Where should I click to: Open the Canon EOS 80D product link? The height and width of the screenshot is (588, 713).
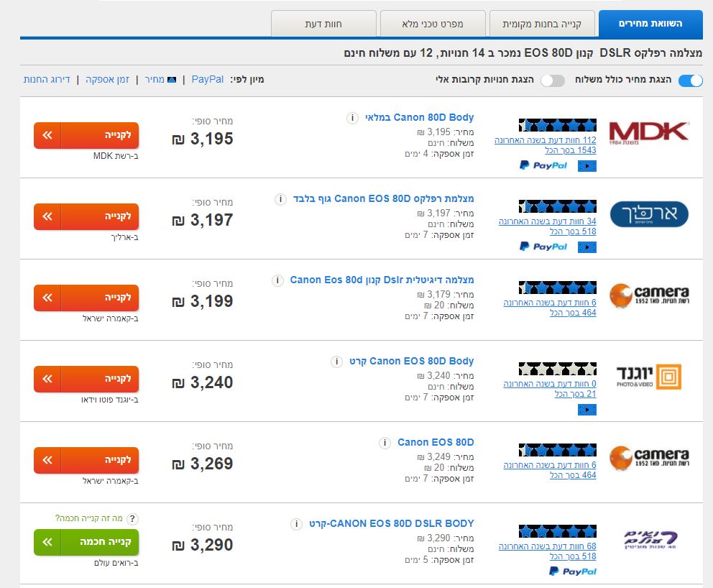coord(436,442)
